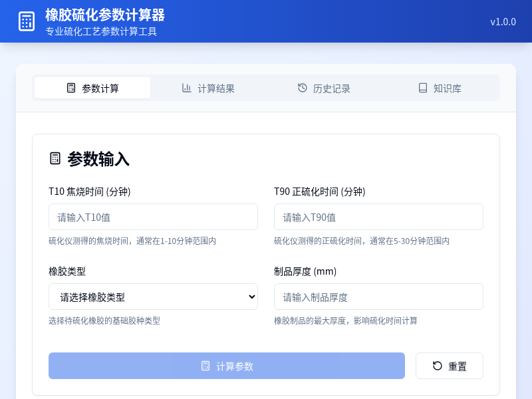The height and width of the screenshot is (399, 532).
Task: Open the 知识库 tab
Action: click(440, 88)
